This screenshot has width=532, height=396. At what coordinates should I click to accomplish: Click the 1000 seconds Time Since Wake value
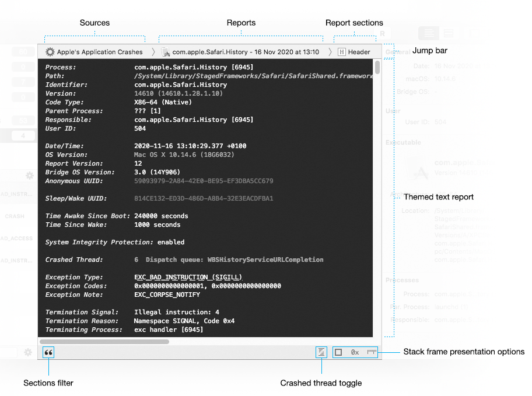157,225
